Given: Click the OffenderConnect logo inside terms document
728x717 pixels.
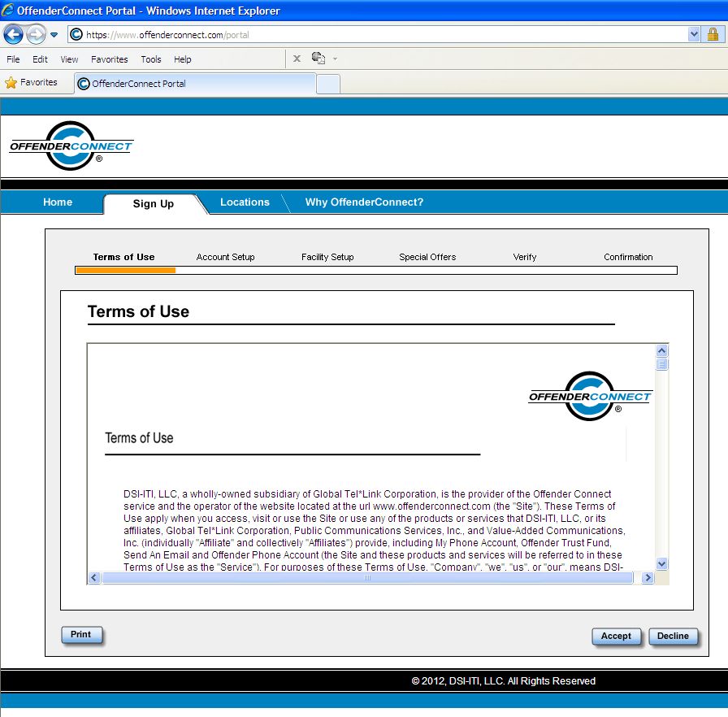Looking at the screenshot, I should point(590,396).
